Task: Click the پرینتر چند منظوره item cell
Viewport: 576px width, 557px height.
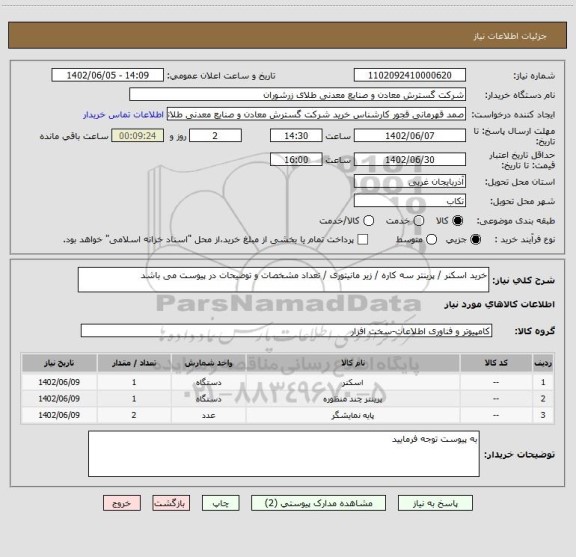Action: click(353, 399)
